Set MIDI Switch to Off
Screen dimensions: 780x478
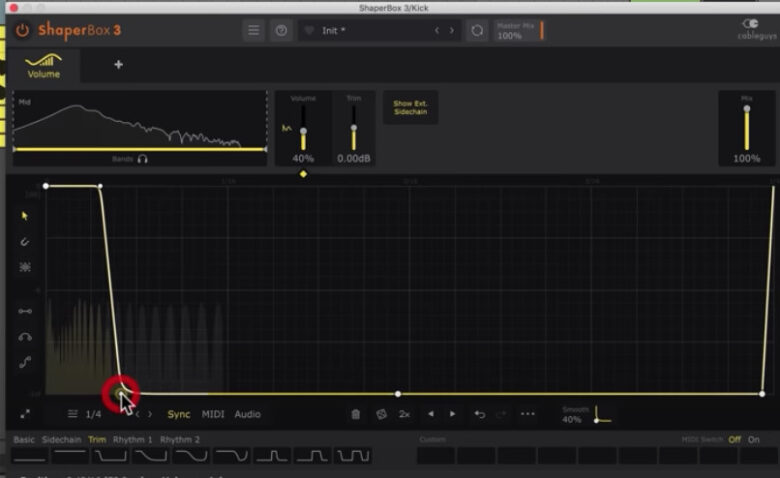point(734,440)
